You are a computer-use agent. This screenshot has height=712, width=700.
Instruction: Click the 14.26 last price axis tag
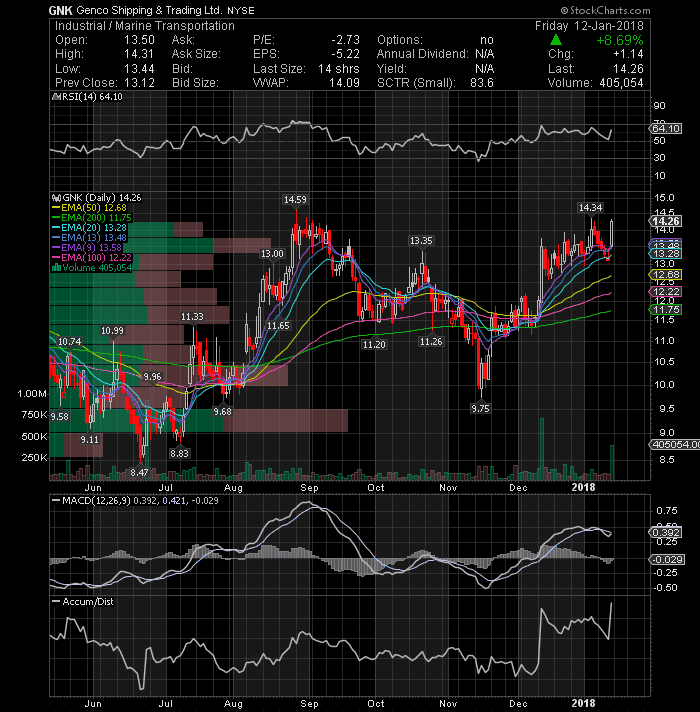point(665,221)
